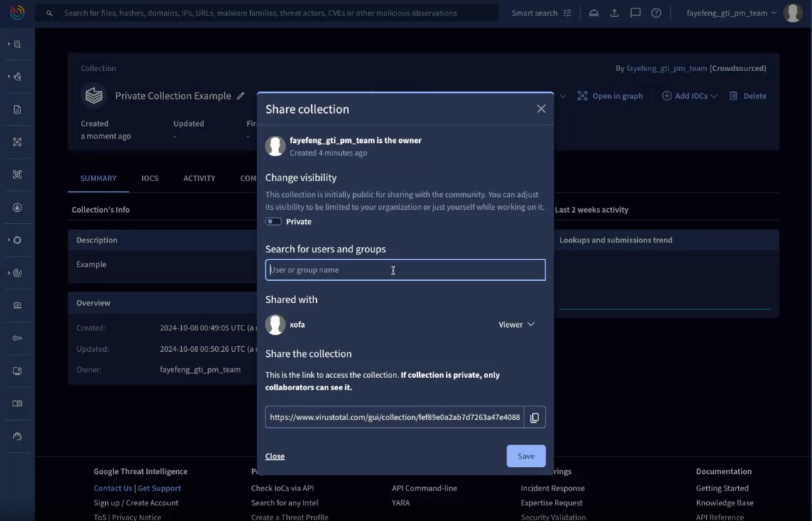This screenshot has height=521, width=812.
Task: Open Incident Response footer link
Action: click(553, 488)
